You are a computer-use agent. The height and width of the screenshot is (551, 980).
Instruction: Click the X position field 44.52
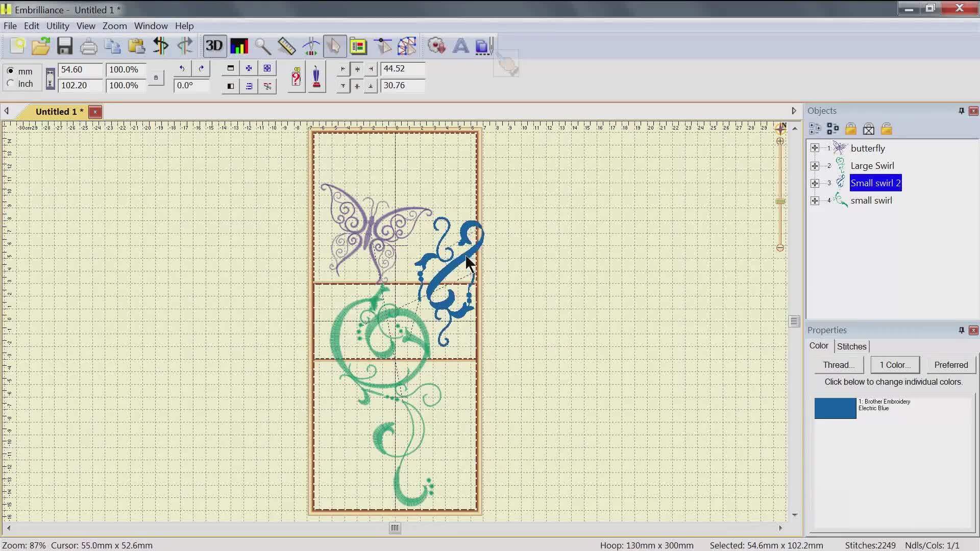pyautogui.click(x=403, y=69)
